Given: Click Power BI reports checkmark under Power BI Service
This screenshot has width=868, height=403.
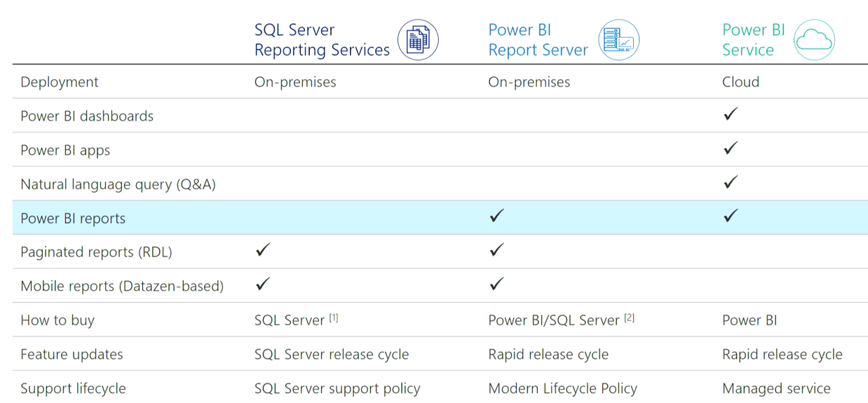Looking at the screenshot, I should click(731, 216).
